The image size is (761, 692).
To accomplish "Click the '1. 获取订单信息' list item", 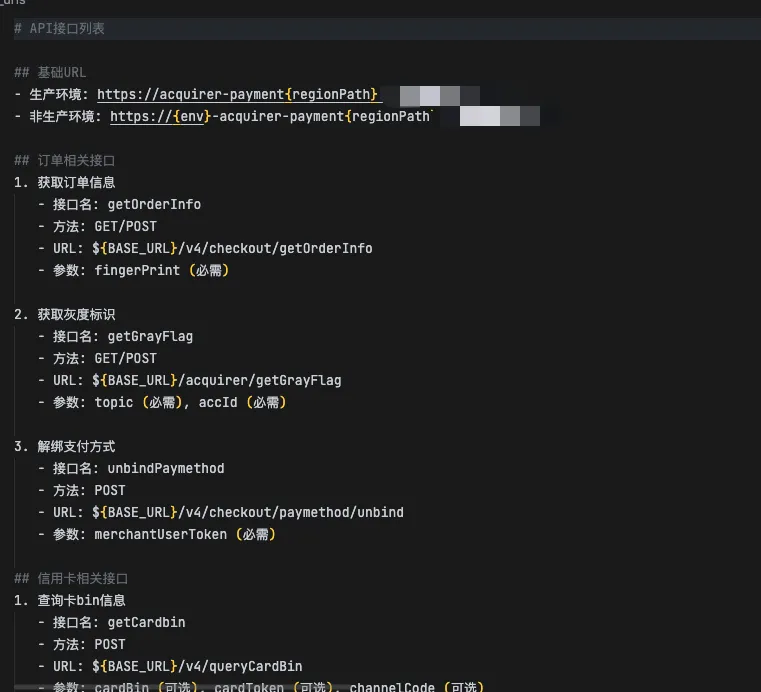I will click(x=65, y=182).
